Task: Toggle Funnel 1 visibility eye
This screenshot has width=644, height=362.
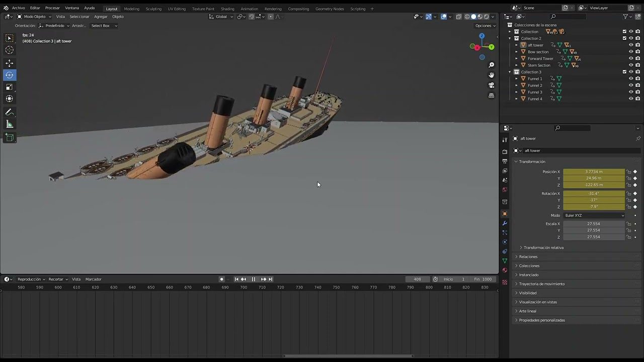Action: click(631, 78)
